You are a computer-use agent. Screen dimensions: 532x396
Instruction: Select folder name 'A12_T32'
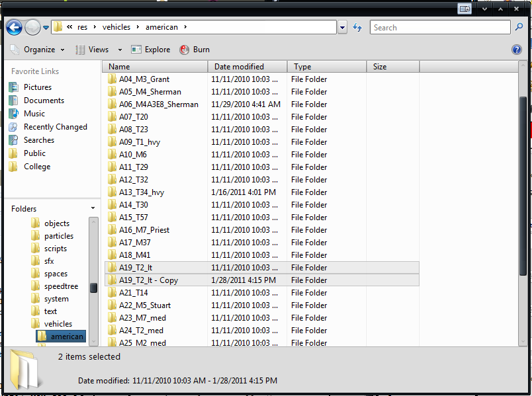(134, 180)
